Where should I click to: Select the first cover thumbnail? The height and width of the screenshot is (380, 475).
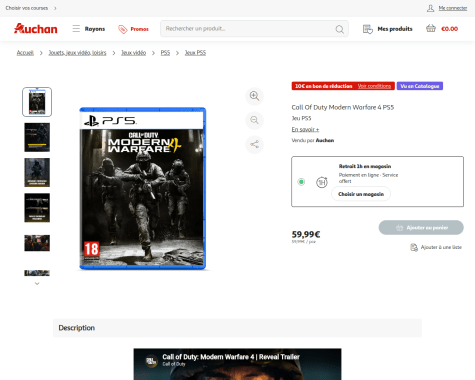[37, 102]
